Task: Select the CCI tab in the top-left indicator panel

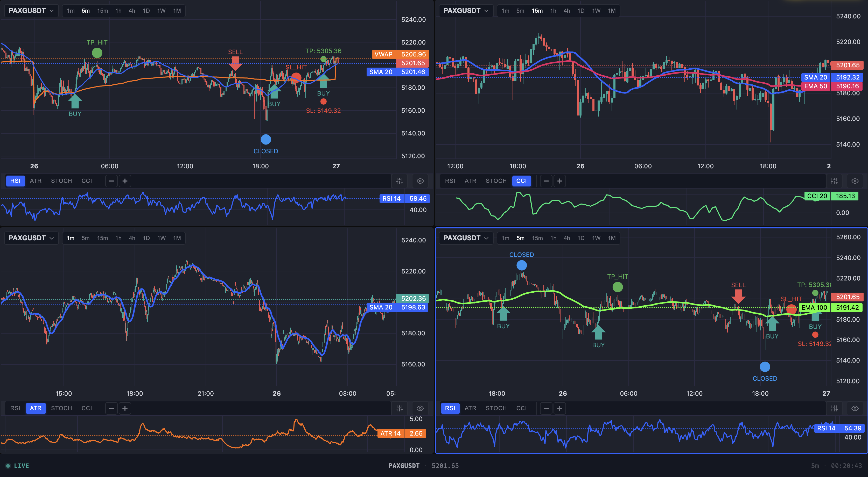Action: (87, 181)
